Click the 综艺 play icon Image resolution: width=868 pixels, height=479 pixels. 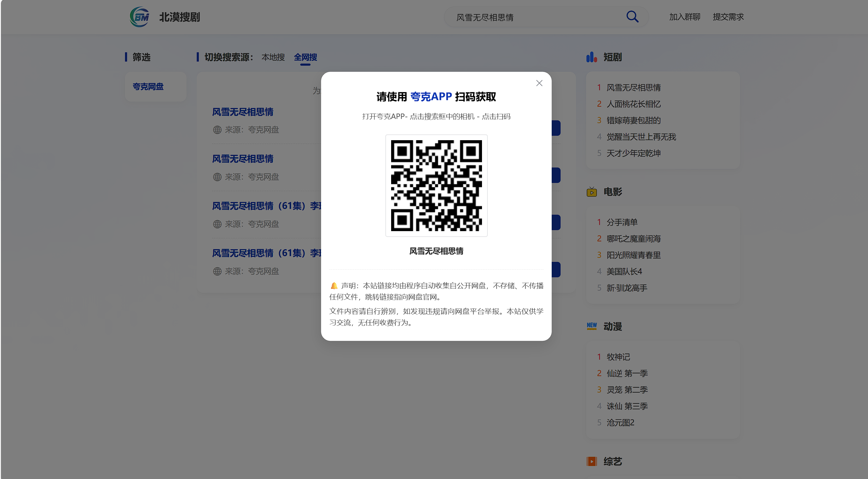pos(592,461)
